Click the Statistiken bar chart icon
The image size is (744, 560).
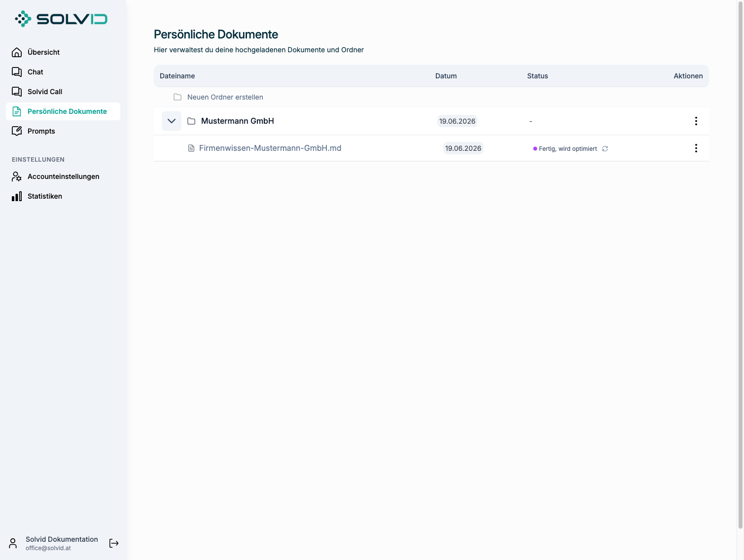pyautogui.click(x=17, y=196)
